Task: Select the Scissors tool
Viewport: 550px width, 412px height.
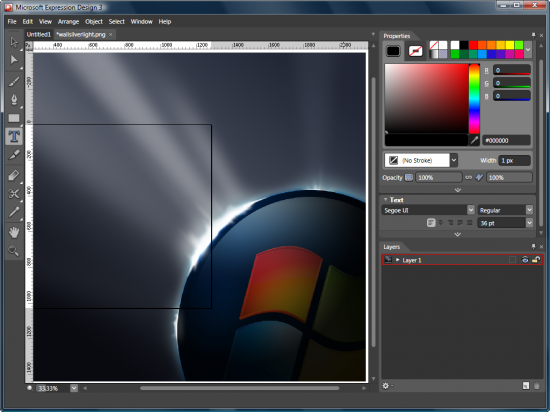Action: point(14,194)
